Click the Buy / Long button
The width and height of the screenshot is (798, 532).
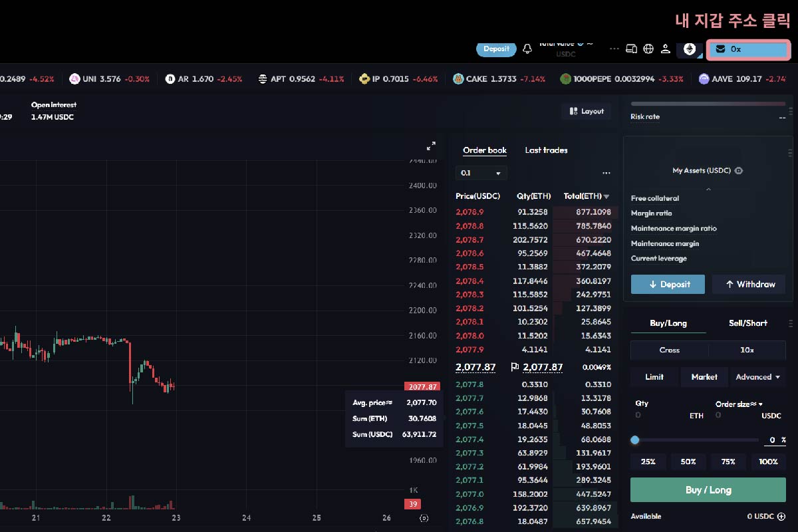(708, 490)
